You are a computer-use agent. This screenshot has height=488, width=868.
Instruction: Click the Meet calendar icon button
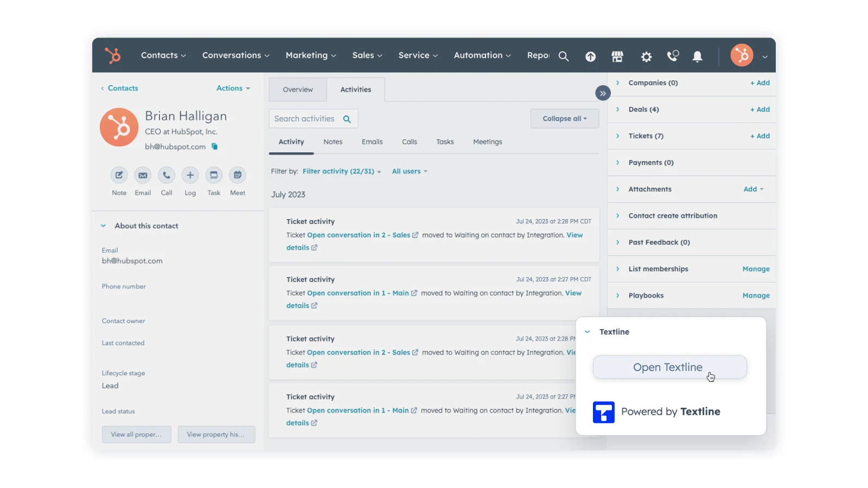[x=238, y=175]
